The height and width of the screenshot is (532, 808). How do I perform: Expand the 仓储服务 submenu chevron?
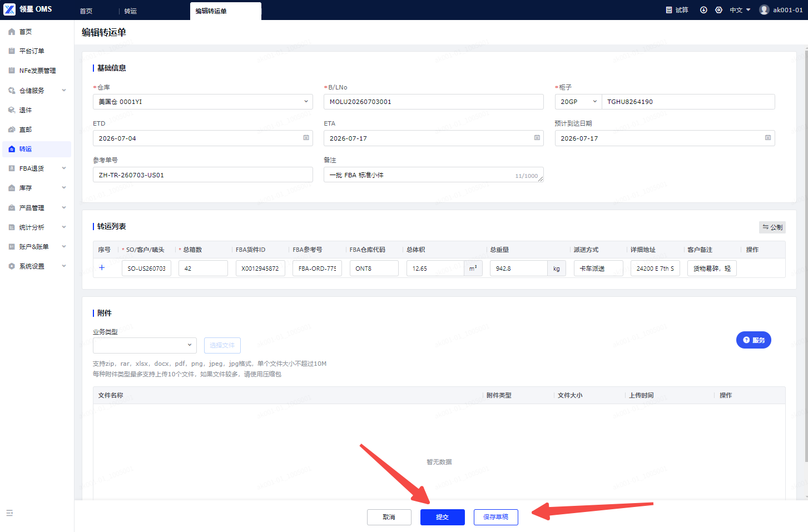click(x=64, y=91)
